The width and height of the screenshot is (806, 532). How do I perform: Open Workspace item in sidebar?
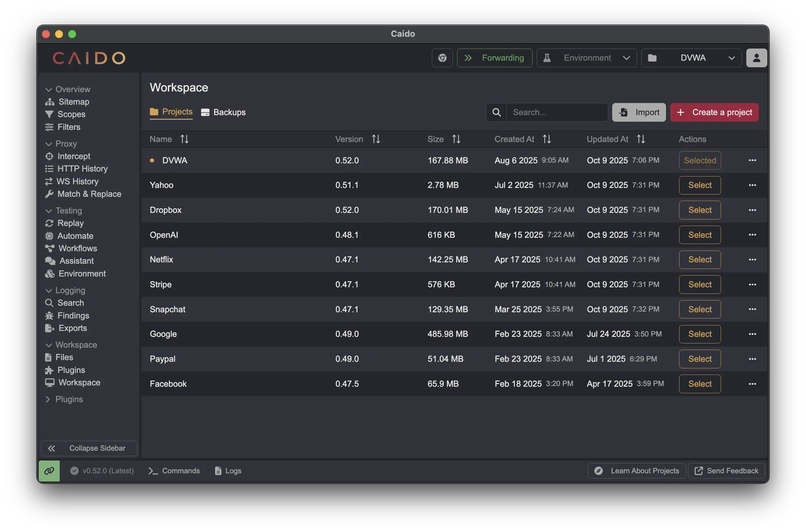(x=72, y=383)
